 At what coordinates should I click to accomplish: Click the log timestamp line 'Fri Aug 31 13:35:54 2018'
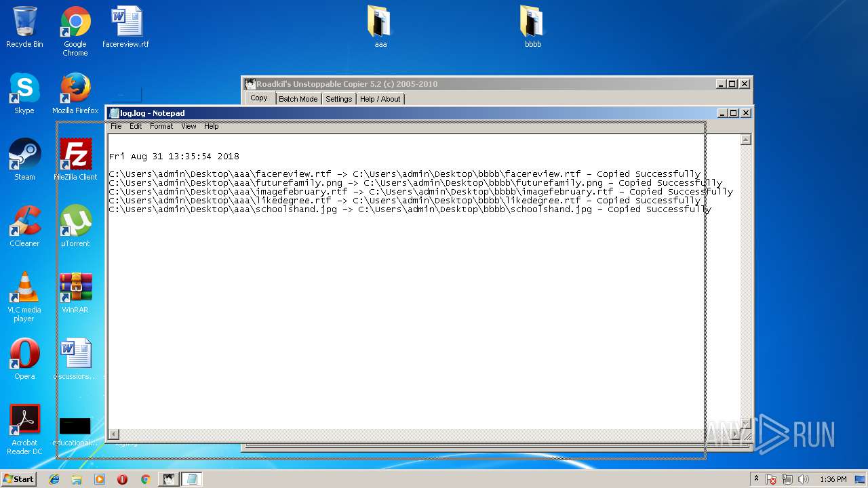click(174, 157)
